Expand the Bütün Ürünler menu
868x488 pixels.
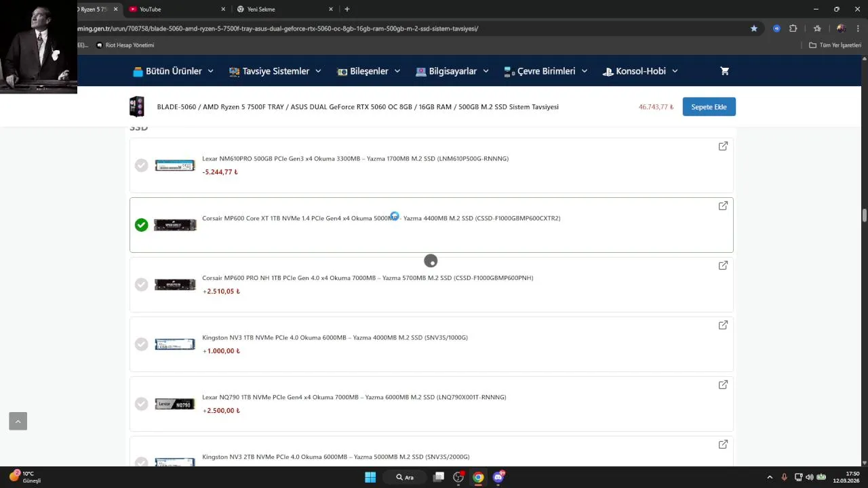tap(173, 71)
